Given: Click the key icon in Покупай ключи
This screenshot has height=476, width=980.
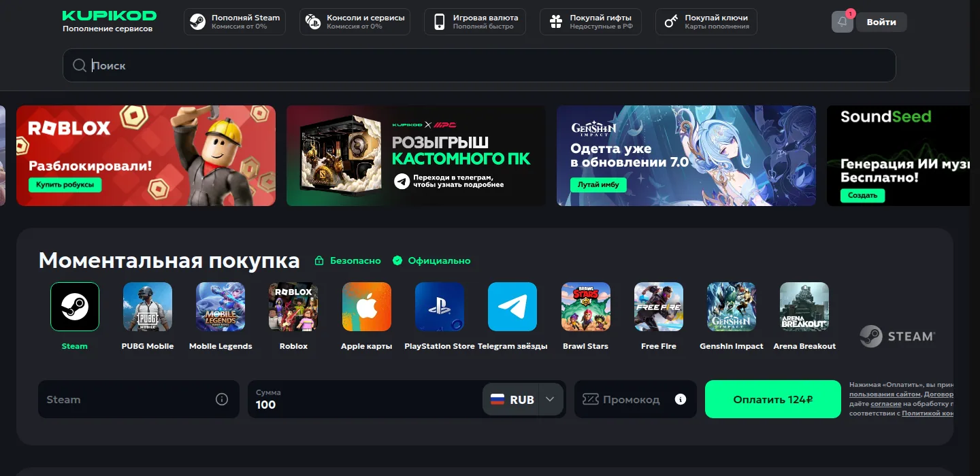Looking at the screenshot, I should coord(671,22).
